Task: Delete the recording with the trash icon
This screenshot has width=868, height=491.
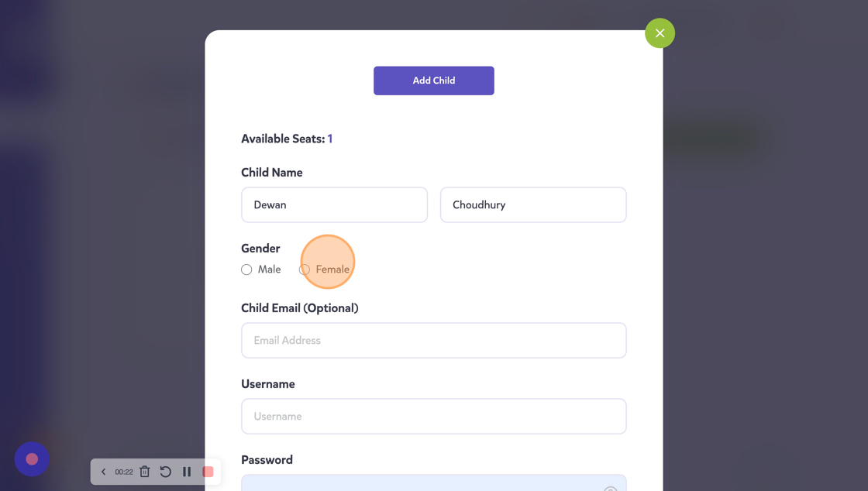Action: click(145, 472)
